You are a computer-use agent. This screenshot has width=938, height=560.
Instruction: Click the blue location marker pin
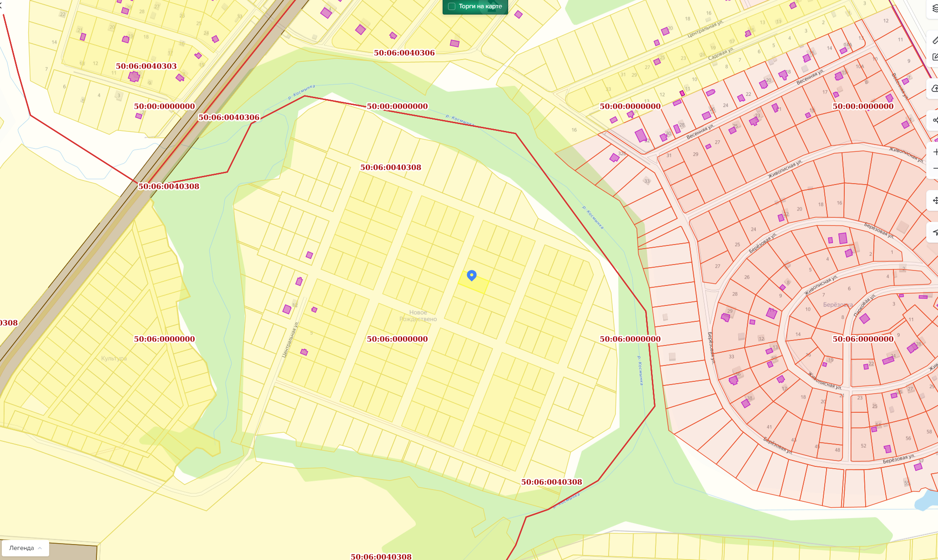472,275
